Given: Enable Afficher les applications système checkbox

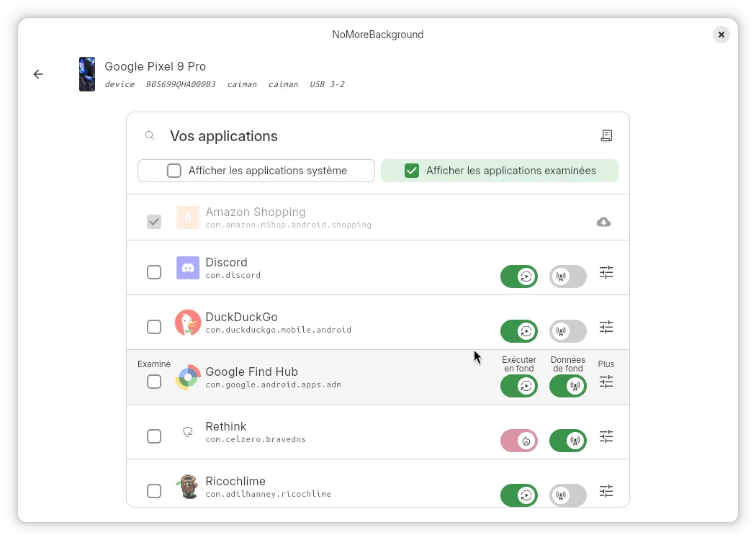Looking at the screenshot, I should click(x=174, y=171).
